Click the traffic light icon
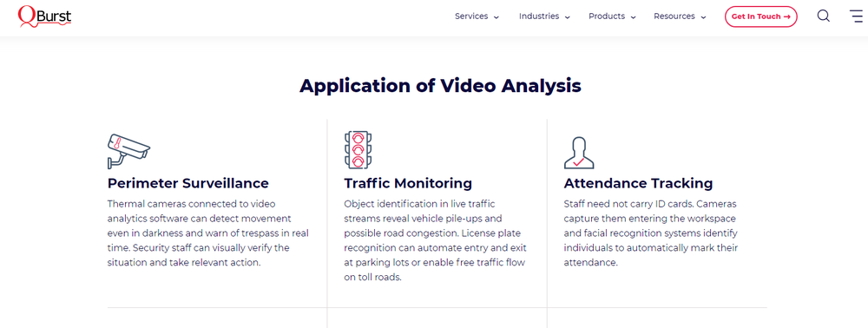 [x=358, y=149]
